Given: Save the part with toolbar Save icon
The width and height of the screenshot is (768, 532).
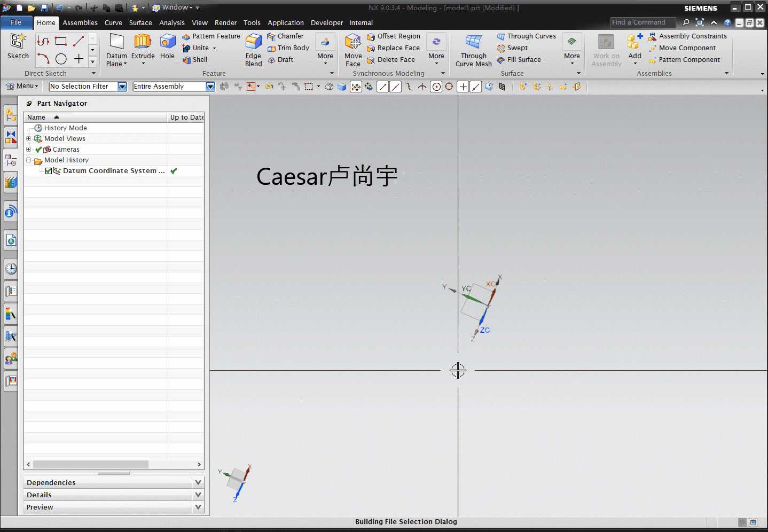Looking at the screenshot, I should (44, 8).
